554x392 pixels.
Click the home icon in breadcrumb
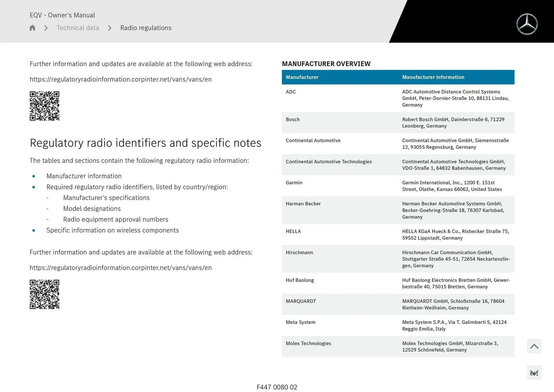32,28
